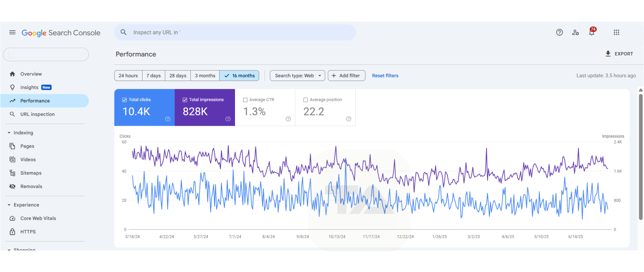Open the Search type: Web dropdown
The width and height of the screenshot is (644, 272).
[x=297, y=76]
